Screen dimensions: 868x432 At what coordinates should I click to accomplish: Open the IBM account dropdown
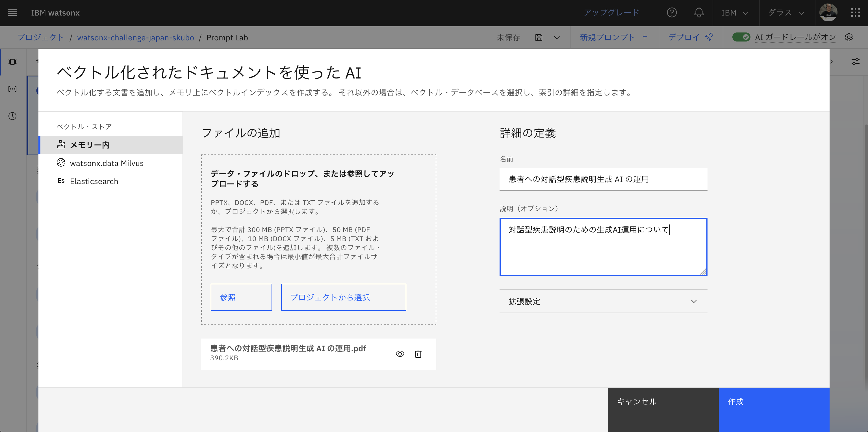735,13
